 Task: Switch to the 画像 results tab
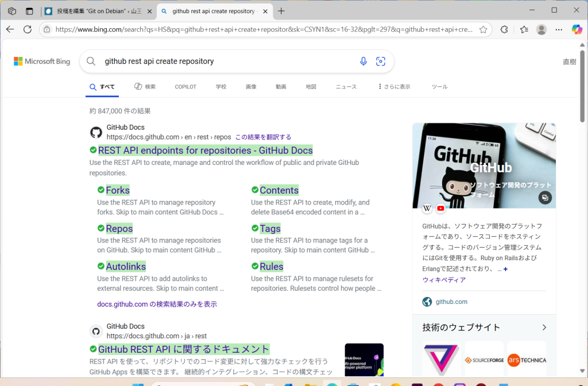[x=251, y=87]
